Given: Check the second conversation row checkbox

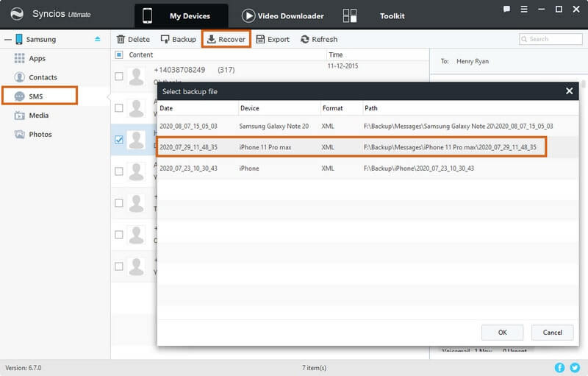Looking at the screenshot, I should (x=119, y=108).
